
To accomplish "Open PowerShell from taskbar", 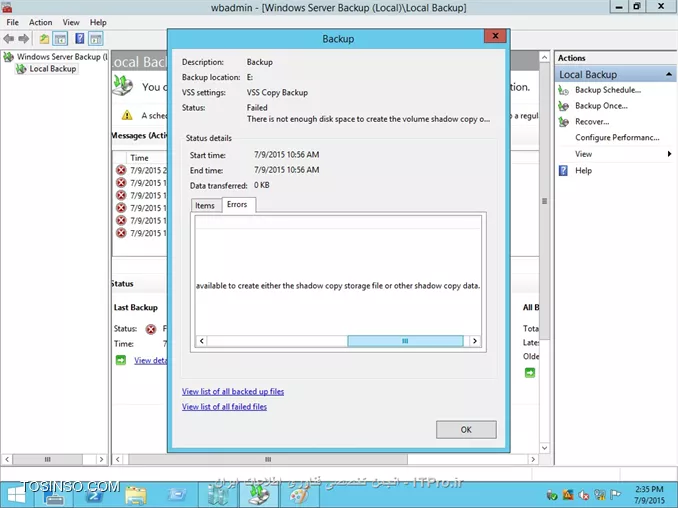I will pos(95,495).
